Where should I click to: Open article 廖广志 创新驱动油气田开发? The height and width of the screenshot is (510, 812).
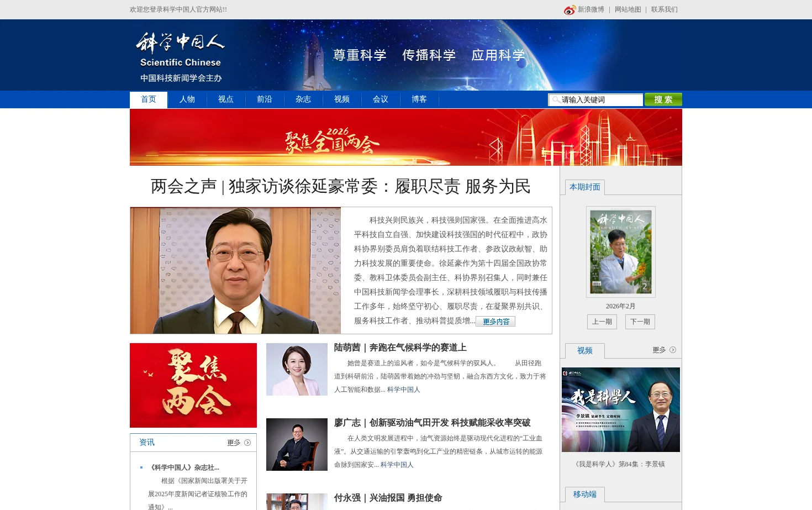click(433, 423)
